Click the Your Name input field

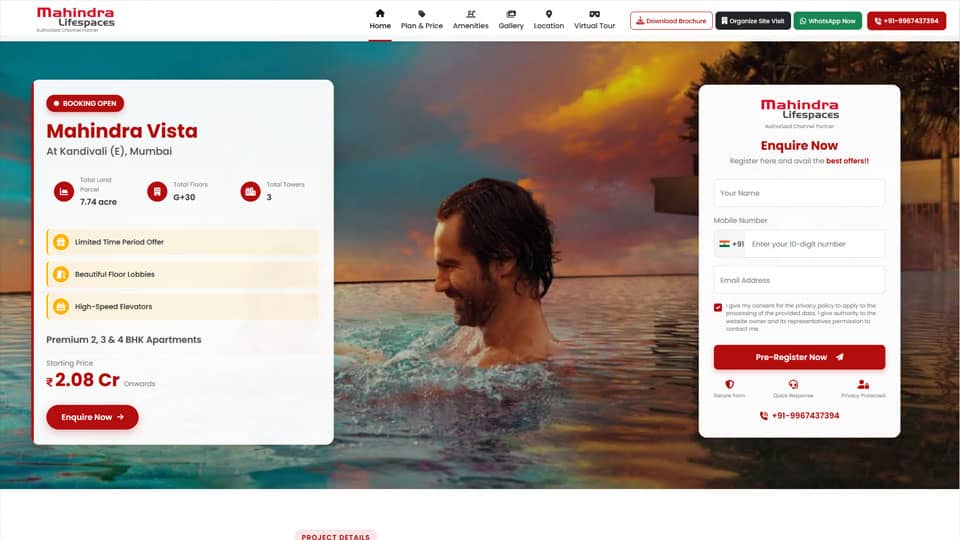799,193
